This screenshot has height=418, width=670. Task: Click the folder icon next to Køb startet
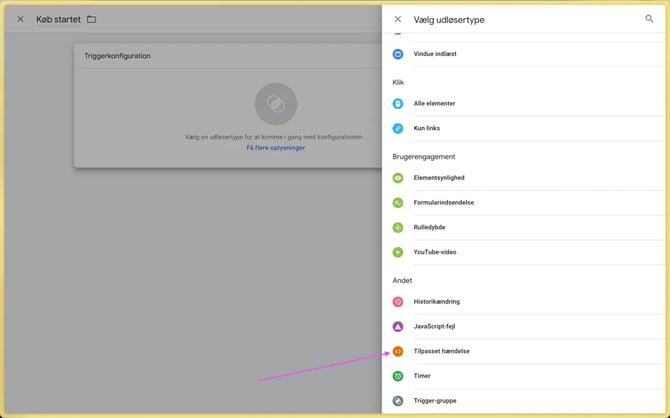(92, 19)
